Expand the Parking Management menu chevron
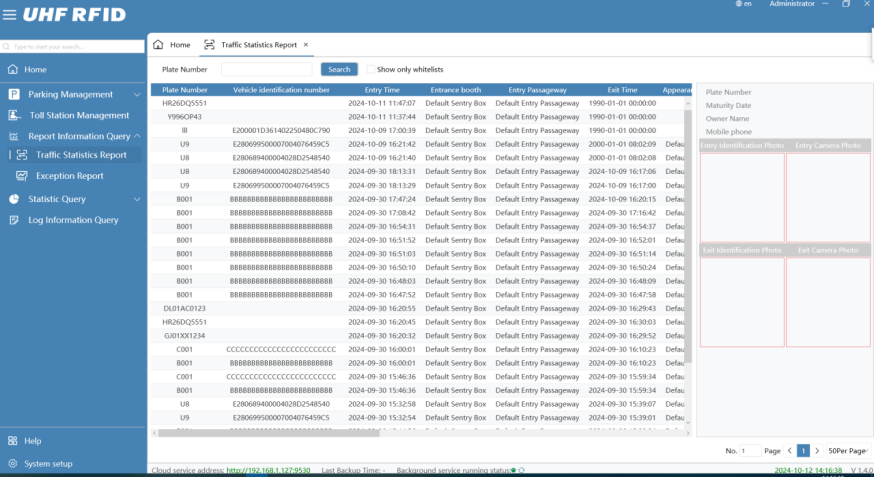Viewport: 875px width, 478px height. click(x=137, y=95)
